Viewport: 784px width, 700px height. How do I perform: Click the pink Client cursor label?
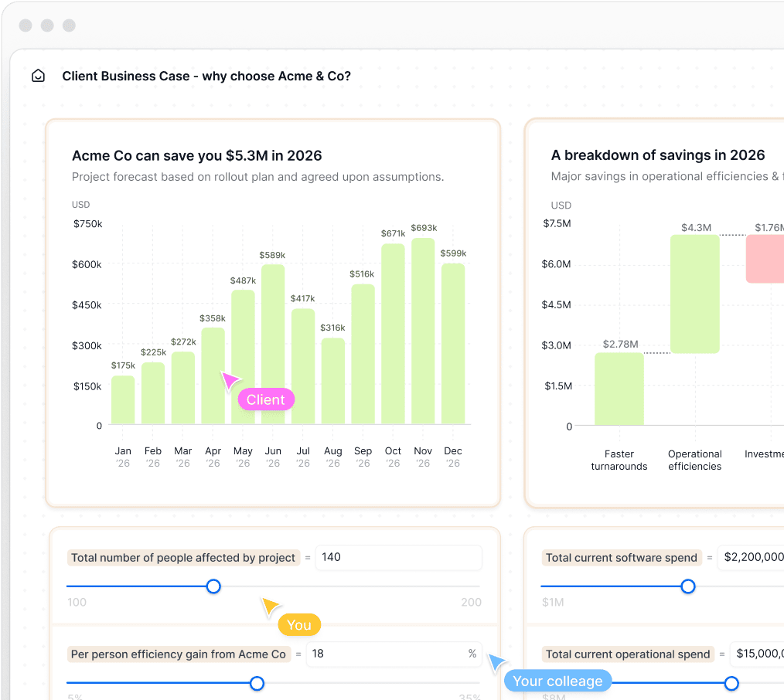266,399
